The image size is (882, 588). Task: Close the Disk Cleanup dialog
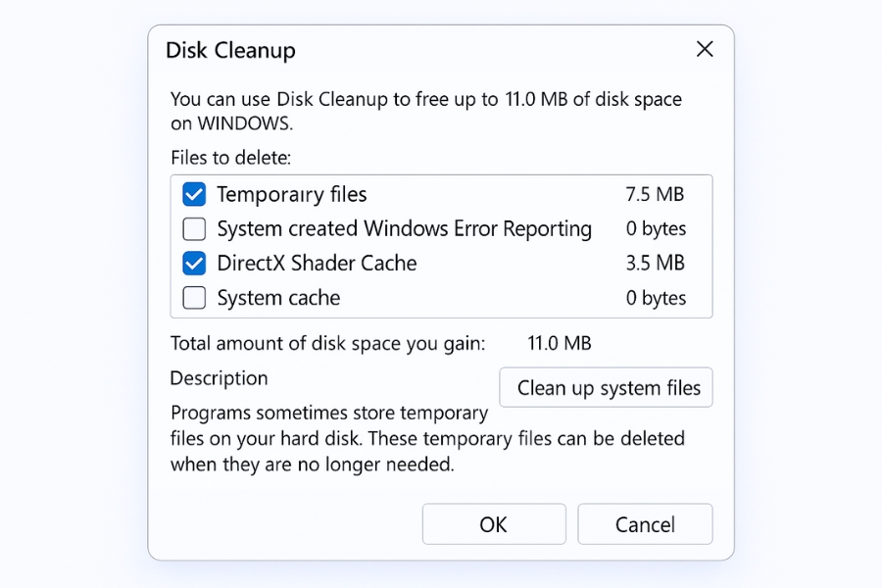click(x=705, y=48)
